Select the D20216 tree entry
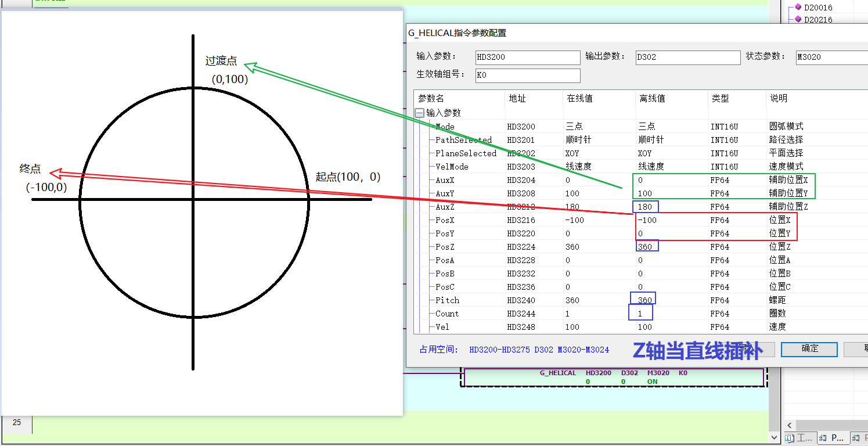Screen dimensions: 868x446 pyautogui.click(x=817, y=20)
